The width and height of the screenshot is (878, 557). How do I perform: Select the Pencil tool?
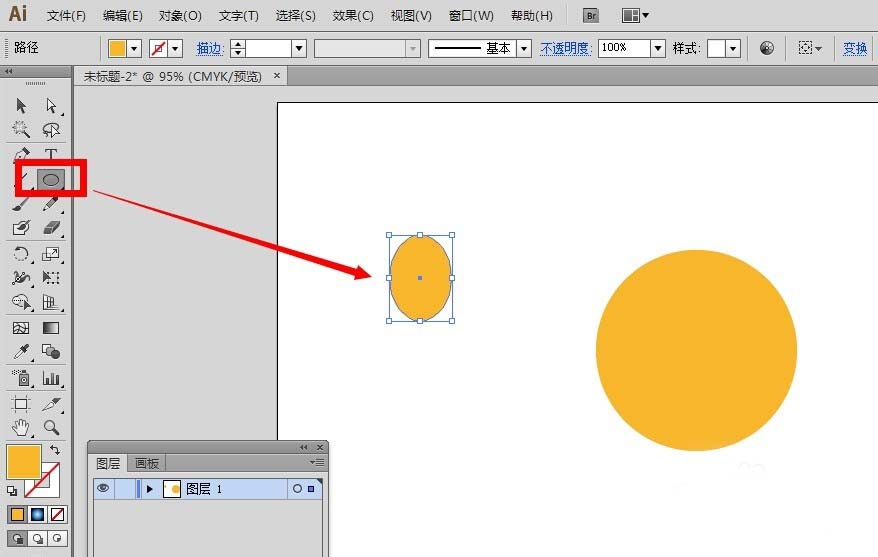(51, 204)
